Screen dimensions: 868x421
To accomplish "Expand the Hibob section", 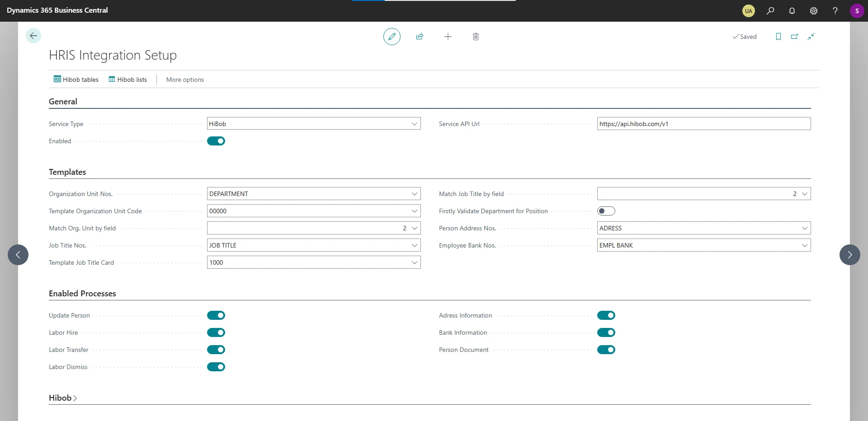I will click(x=63, y=398).
